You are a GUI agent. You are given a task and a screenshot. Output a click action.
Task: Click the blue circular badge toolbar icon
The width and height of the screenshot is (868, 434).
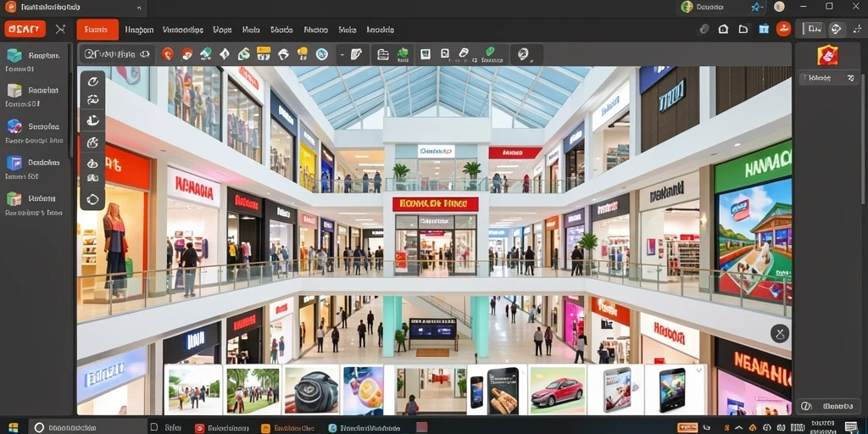coord(321,53)
